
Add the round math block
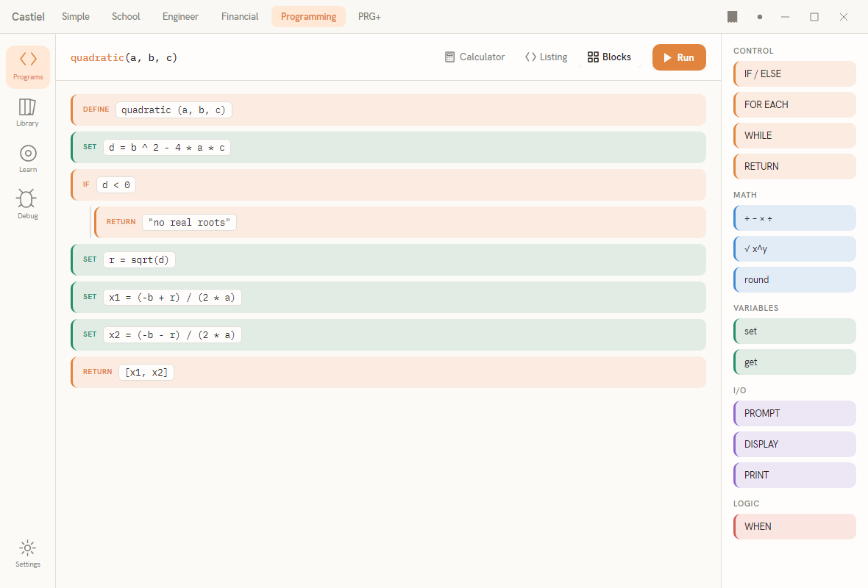(x=795, y=280)
